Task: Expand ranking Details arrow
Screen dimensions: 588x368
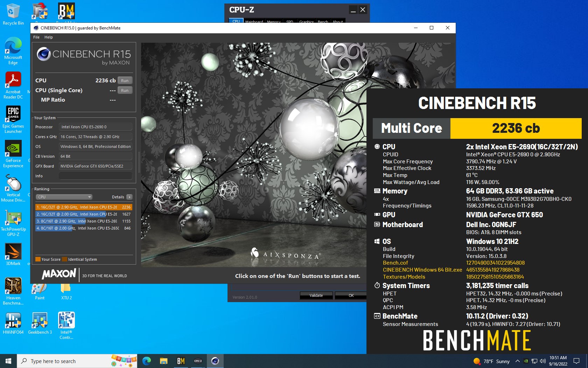Action: (129, 197)
